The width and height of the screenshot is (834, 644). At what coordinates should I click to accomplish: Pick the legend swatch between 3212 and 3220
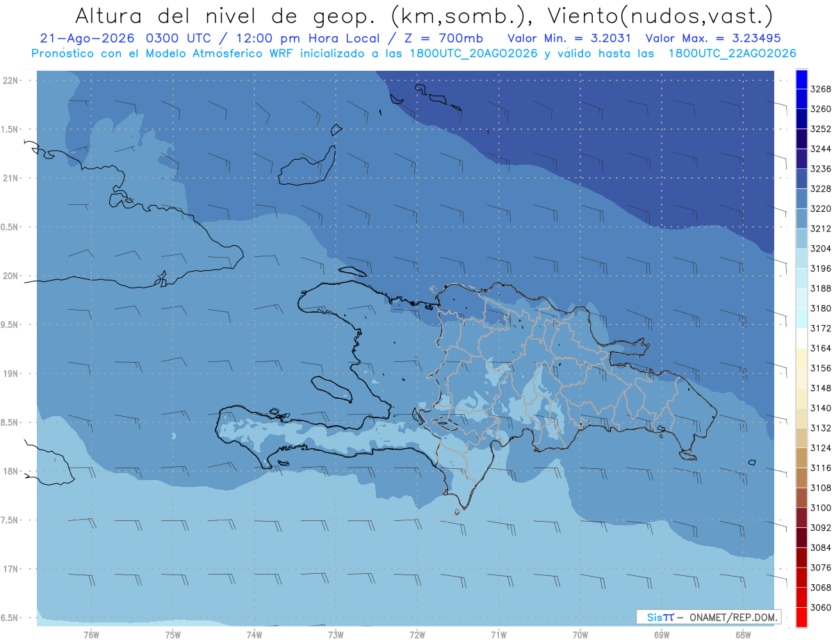[801, 220]
